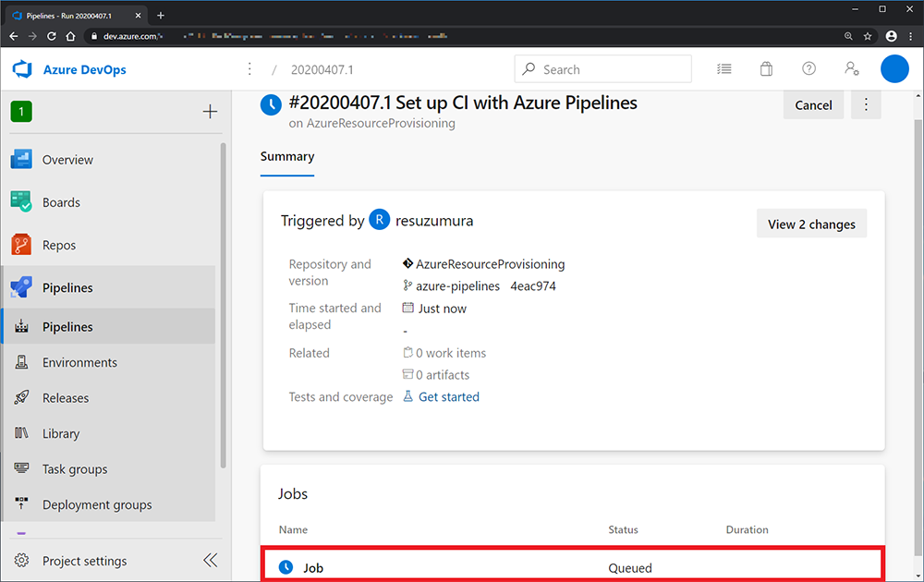Image resolution: width=924 pixels, height=582 pixels.
Task: Open commit 4eac974
Action: pos(533,286)
